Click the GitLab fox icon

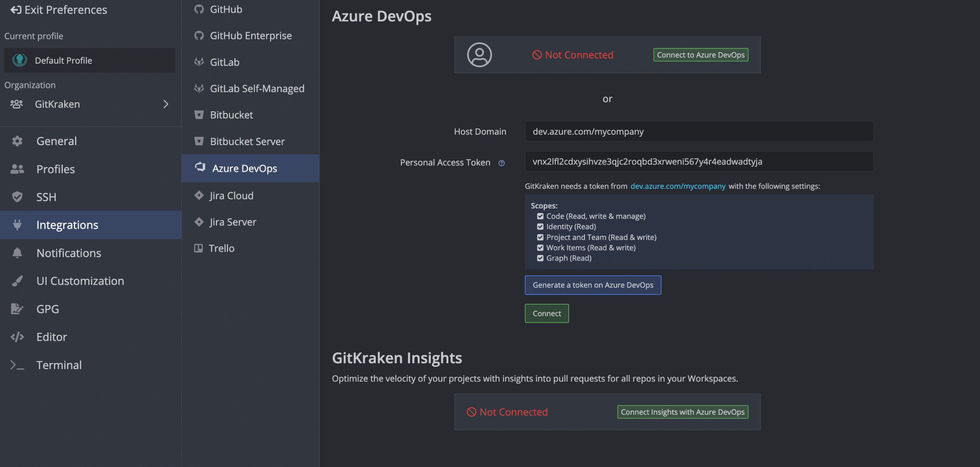pos(199,62)
